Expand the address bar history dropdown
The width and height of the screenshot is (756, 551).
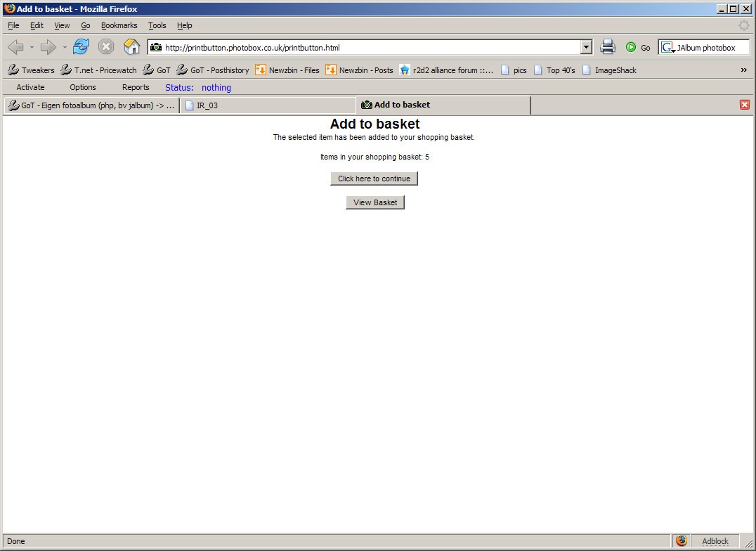(x=586, y=47)
